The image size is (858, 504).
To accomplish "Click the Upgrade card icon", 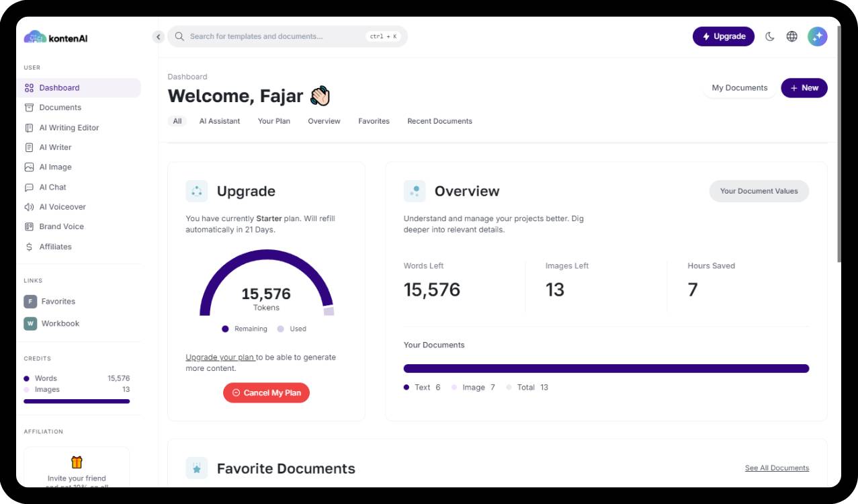I will click(197, 191).
